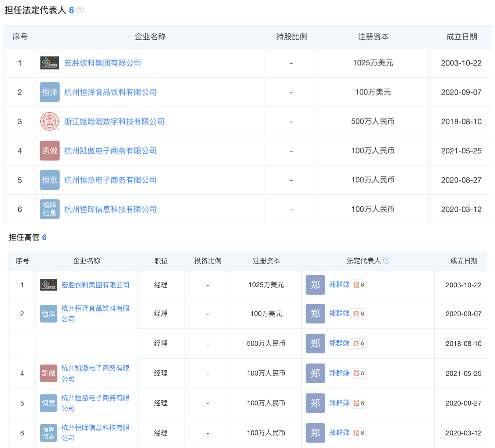Screen dimensions: 495x448
Task: Open 郑群娣 link in the 2018-08-10 担任高管 row
Action: pyautogui.click(x=339, y=343)
